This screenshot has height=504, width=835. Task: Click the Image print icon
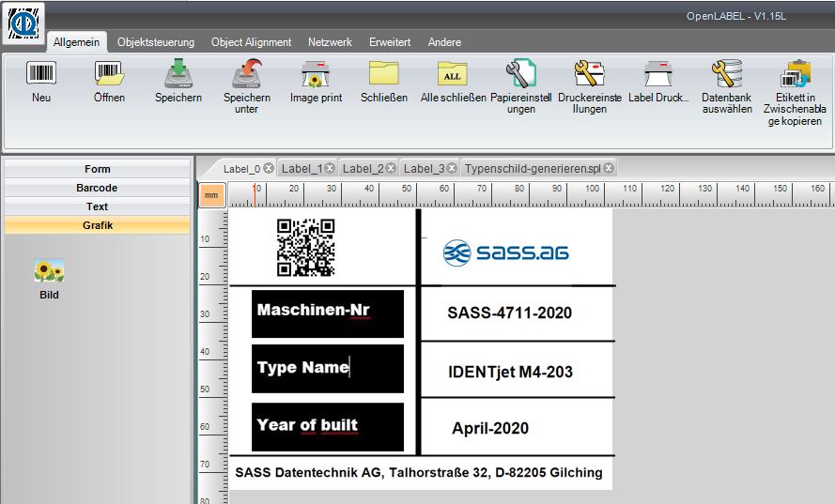coord(316,73)
